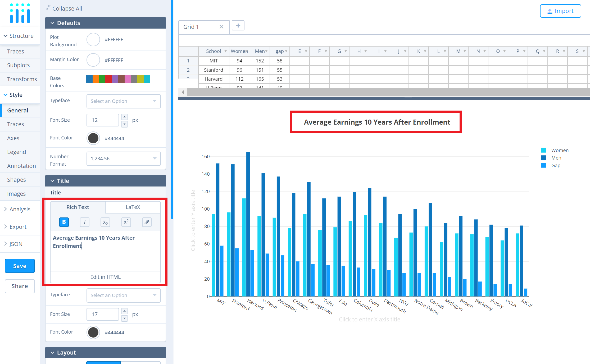Toggle Gap trace in the legend

[556, 165]
